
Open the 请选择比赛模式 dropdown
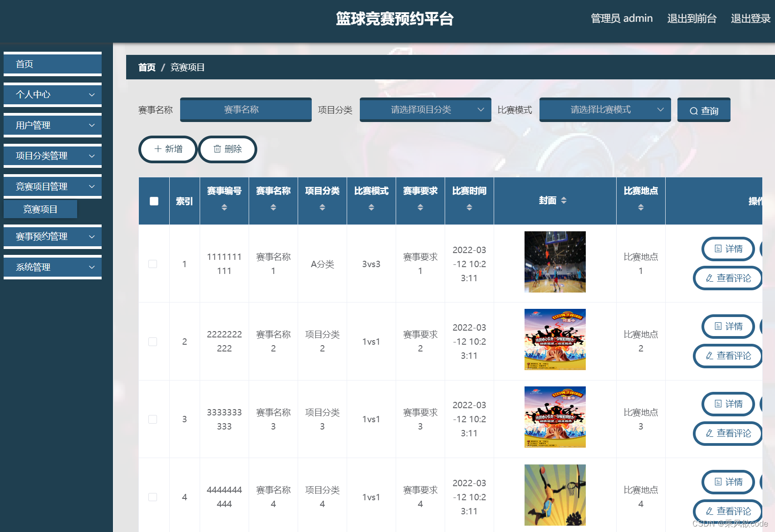click(604, 110)
